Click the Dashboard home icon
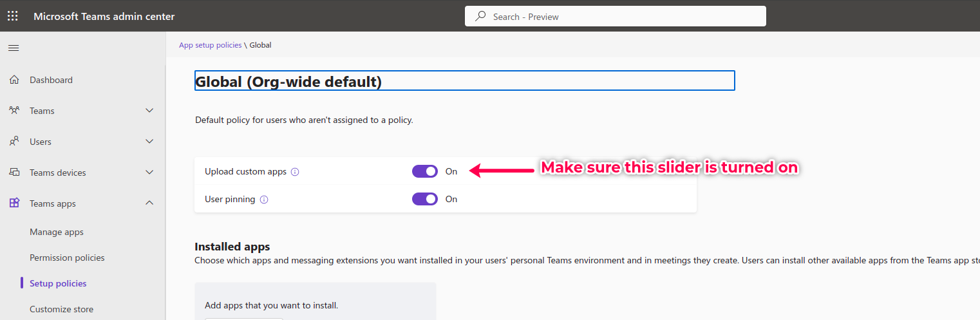Image resolution: width=980 pixels, height=320 pixels. point(14,80)
